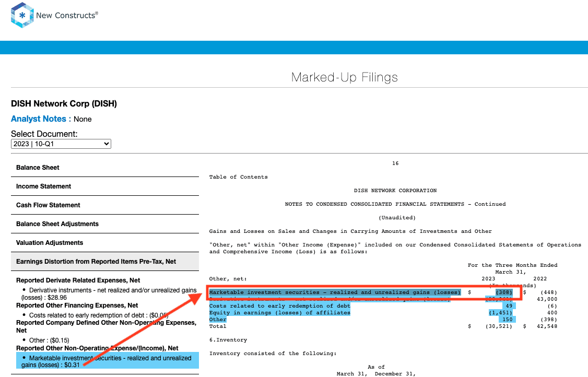The width and height of the screenshot is (588, 377).
Task: Open the Cash Flow Statement section
Action: pos(105,205)
